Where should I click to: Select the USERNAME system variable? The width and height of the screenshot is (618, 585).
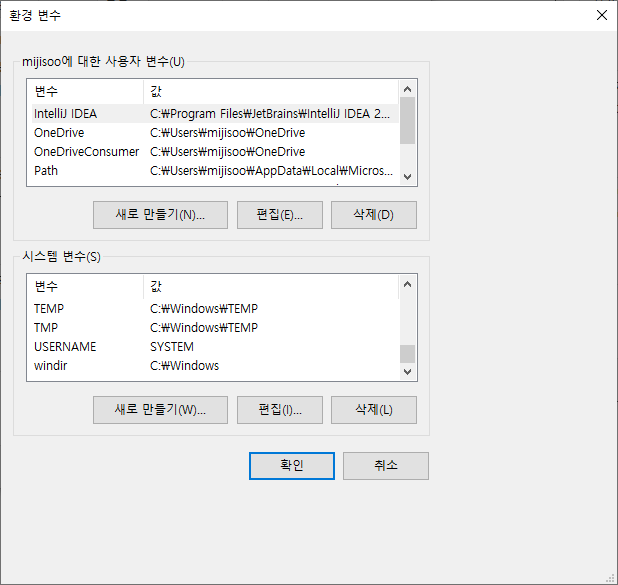[215, 346]
